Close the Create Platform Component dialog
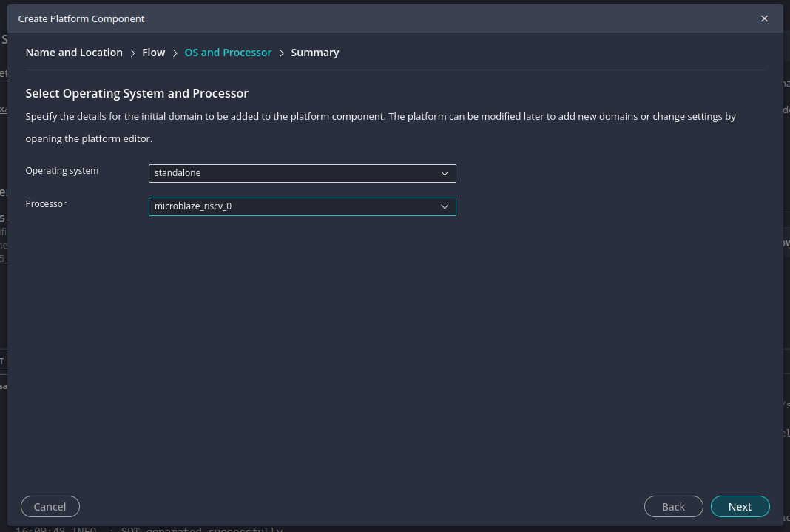The image size is (790, 532). [x=764, y=18]
